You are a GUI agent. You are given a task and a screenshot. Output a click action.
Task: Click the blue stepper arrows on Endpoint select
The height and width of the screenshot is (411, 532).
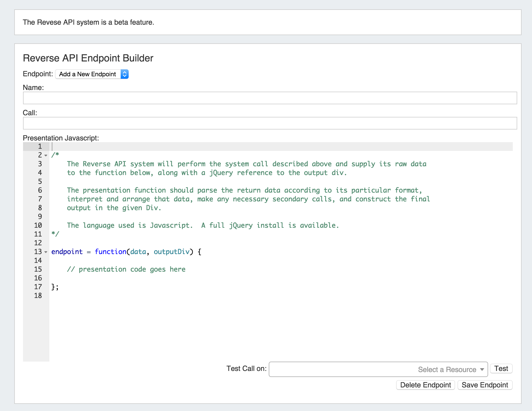pyautogui.click(x=124, y=74)
